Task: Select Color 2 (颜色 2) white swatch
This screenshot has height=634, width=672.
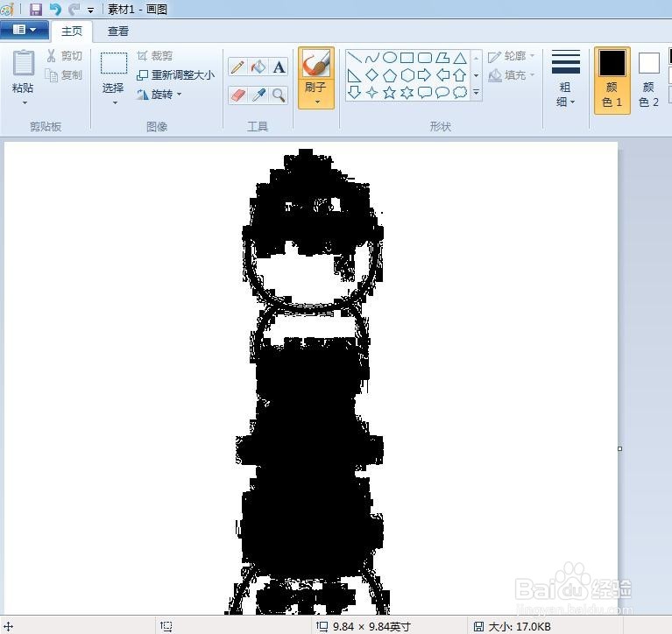Action: pyautogui.click(x=649, y=80)
